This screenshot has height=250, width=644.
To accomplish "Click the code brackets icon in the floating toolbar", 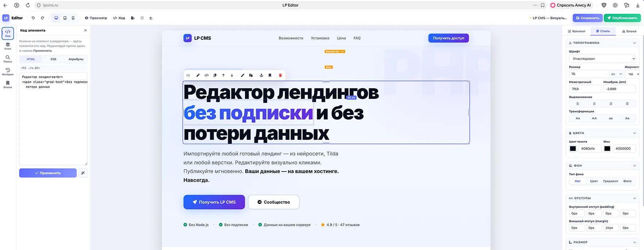I will 206,75.
